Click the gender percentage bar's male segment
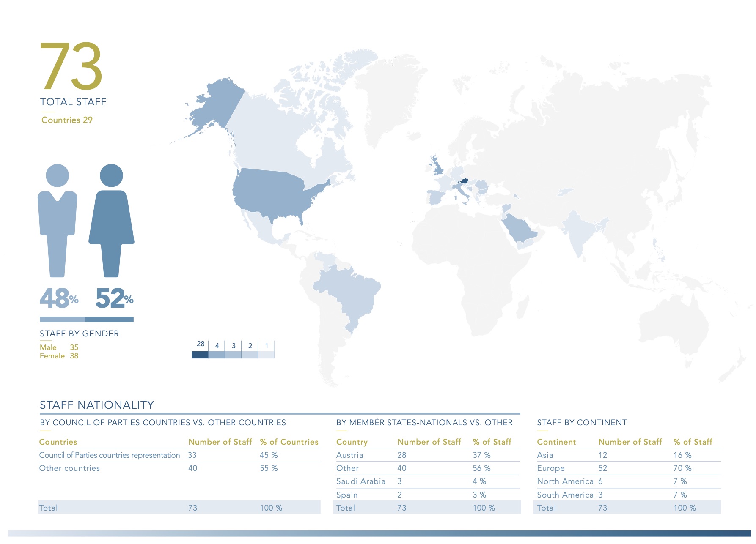The height and width of the screenshot is (544, 756). tap(62, 320)
